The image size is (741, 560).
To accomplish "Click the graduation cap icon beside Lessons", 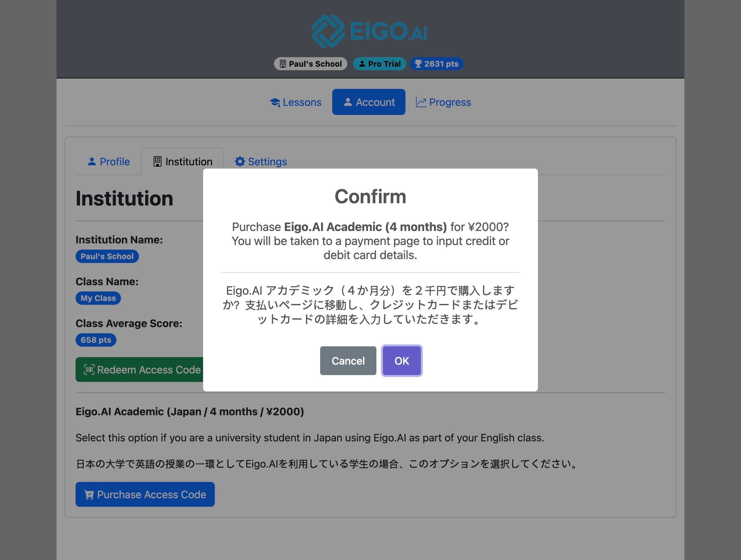I will (275, 102).
